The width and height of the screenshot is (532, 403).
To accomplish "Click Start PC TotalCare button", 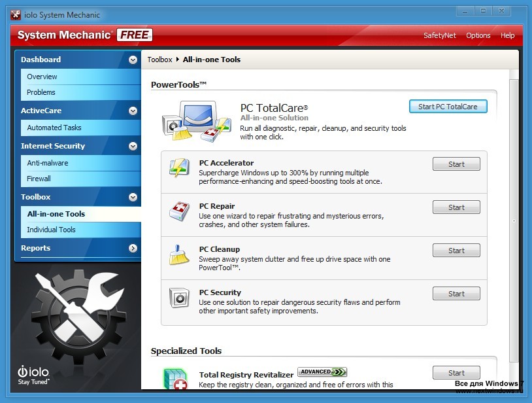I will point(448,107).
